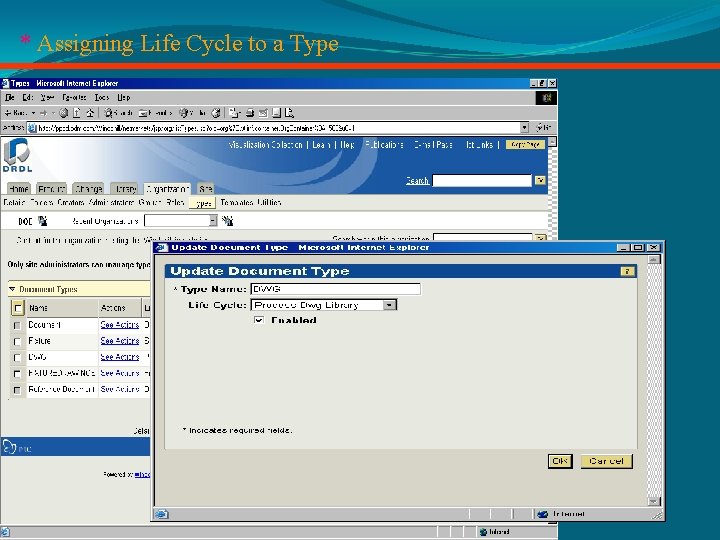Open the Utilities sub-tab
The image size is (720, 540).
(270, 202)
